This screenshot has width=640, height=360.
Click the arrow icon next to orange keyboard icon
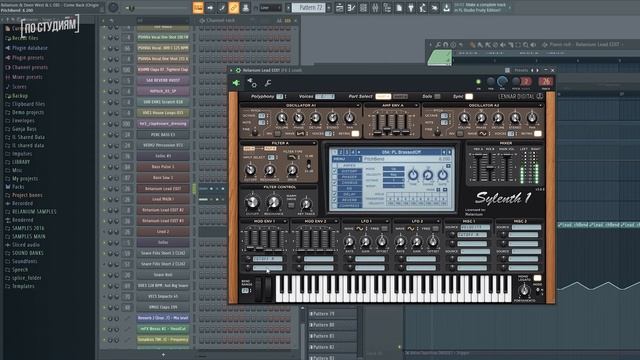click(210, 8)
